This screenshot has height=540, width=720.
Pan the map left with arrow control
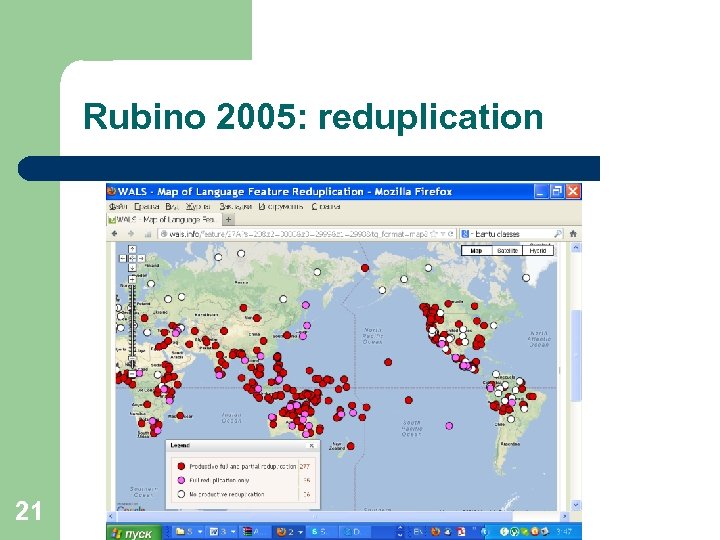pyautogui.click(x=123, y=259)
